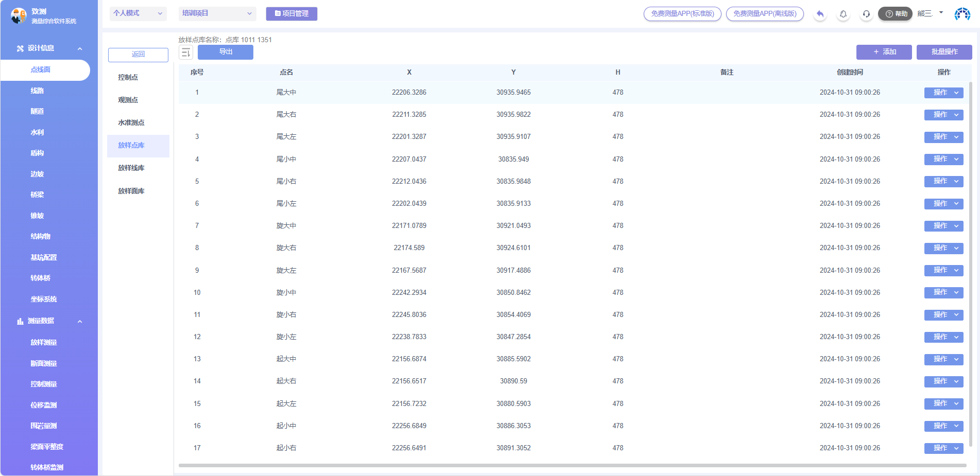Click the 免费测量APP(标准版) link
The image size is (980, 476).
682,14
